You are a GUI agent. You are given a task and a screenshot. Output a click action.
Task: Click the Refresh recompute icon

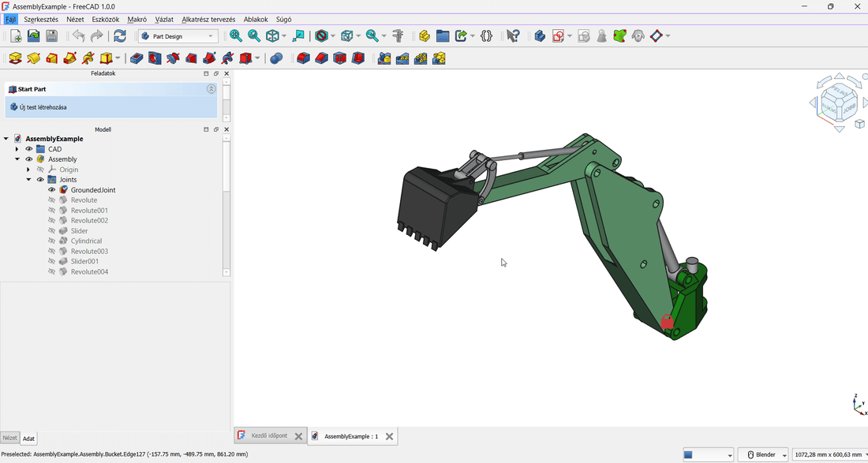click(120, 36)
